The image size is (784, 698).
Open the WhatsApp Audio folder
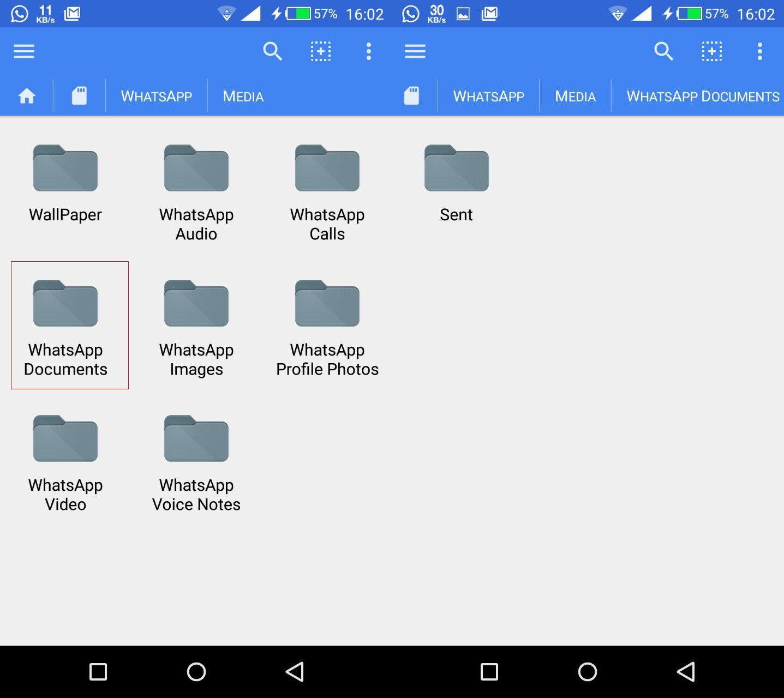point(196,194)
